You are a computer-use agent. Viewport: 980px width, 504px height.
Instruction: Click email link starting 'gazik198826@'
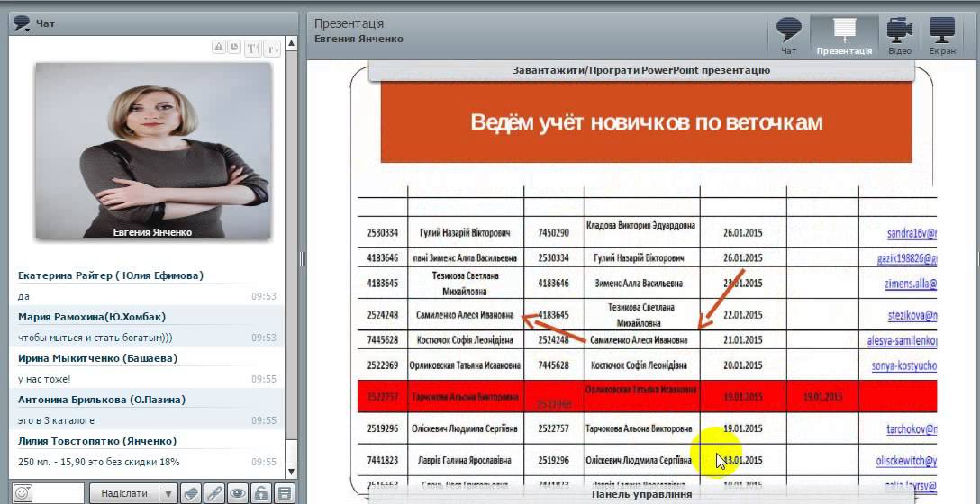point(907,258)
